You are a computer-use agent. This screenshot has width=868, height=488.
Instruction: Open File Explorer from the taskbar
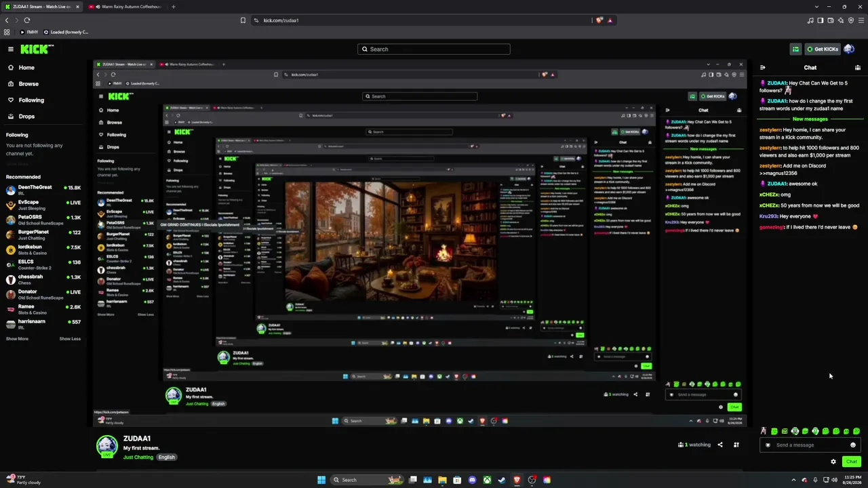pos(442,480)
